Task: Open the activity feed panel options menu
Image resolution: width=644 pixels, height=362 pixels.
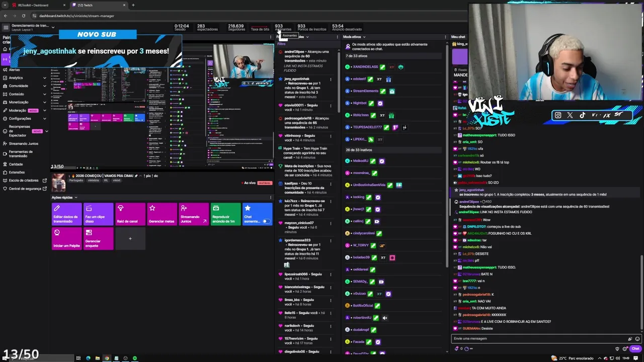Action: 337,37
